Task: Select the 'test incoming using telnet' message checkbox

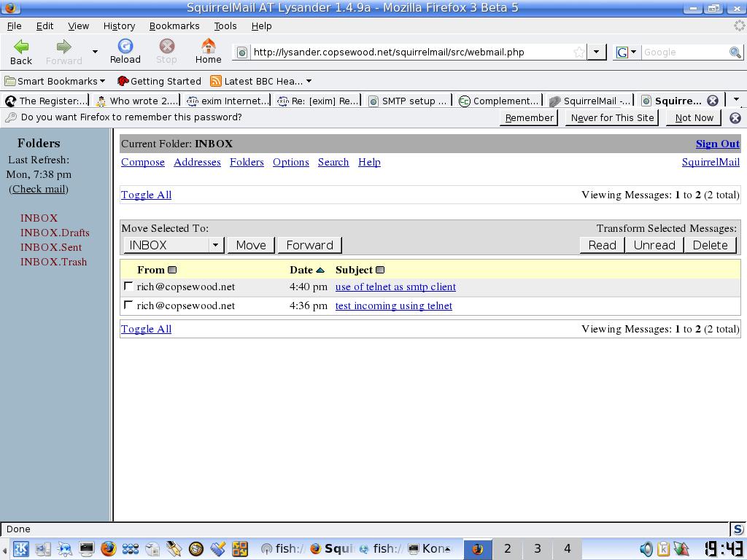Action: point(128,306)
